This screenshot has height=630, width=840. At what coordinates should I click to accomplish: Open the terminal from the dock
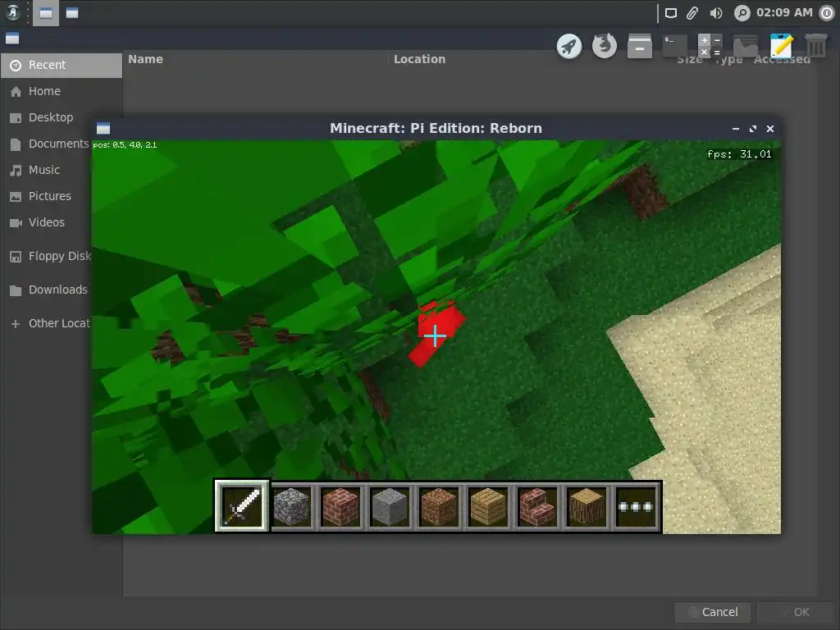pyautogui.click(x=675, y=46)
